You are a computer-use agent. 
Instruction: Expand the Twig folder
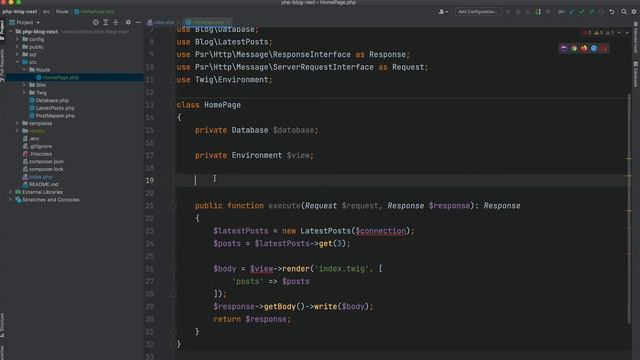[x=24, y=93]
